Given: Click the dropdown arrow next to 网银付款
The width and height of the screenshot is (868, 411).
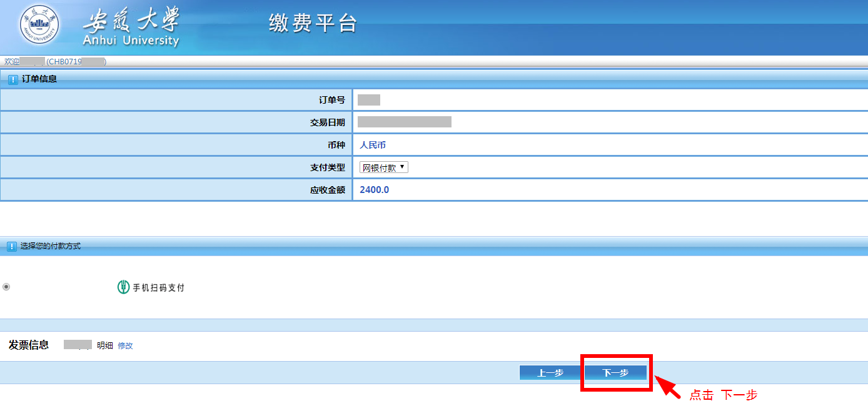Looking at the screenshot, I should point(403,167).
